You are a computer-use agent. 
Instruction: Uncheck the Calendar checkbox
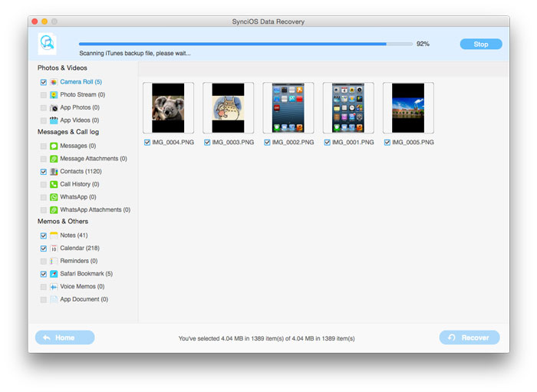[x=44, y=249]
